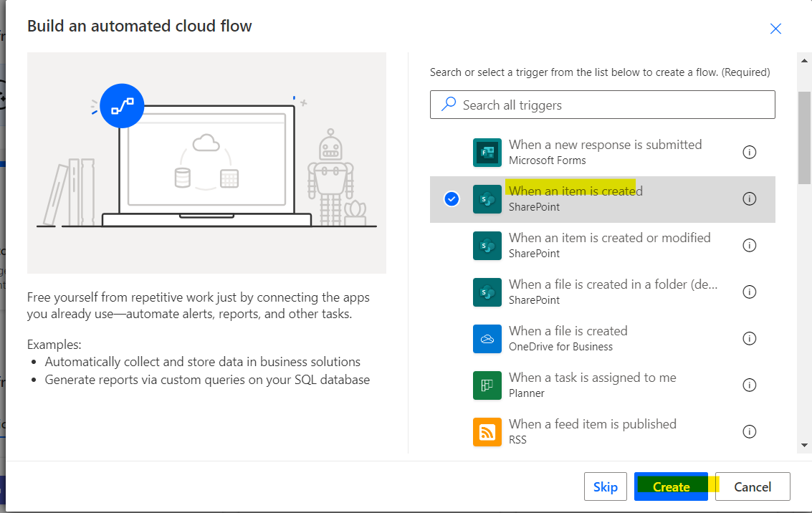This screenshot has height=513, width=812.
Task: Select 'When a new response is submitted' trigger
Action: (x=602, y=152)
